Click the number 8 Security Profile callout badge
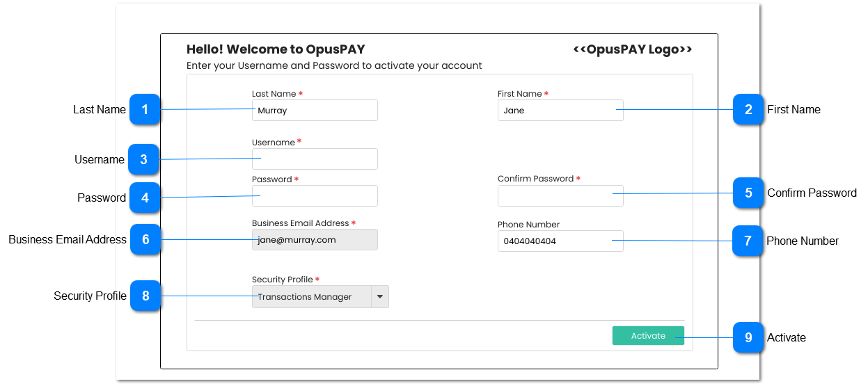Viewport: 868px width, 386px height. (x=145, y=296)
